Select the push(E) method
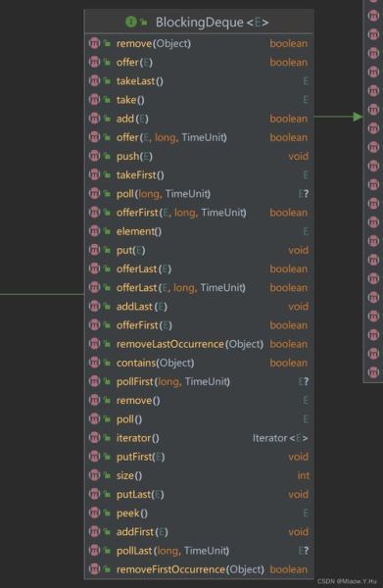The width and height of the screenshot is (383, 588). tap(134, 156)
